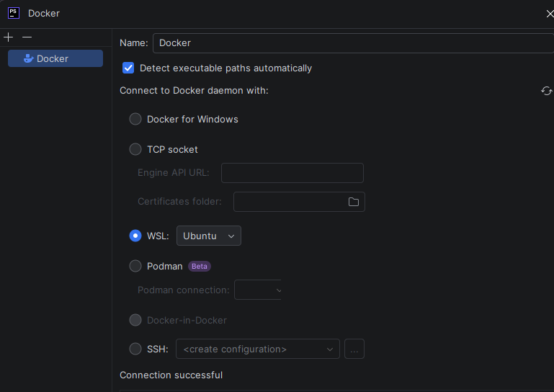Select the SSH radio option
The image size is (554, 392).
pyautogui.click(x=135, y=349)
